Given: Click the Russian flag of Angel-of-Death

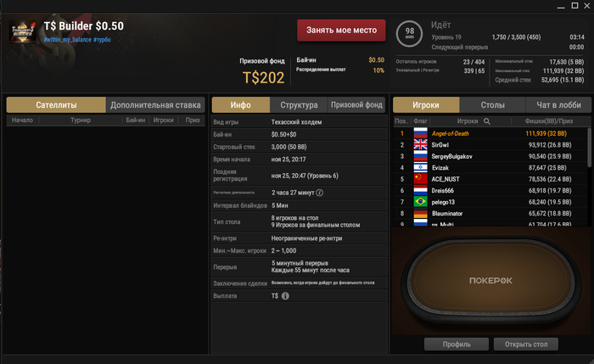Looking at the screenshot, I should tap(421, 133).
